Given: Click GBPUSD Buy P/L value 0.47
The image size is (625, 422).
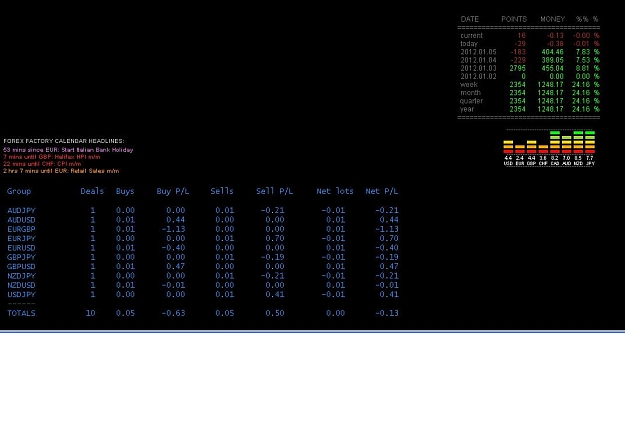Looking at the screenshot, I should (176, 266).
